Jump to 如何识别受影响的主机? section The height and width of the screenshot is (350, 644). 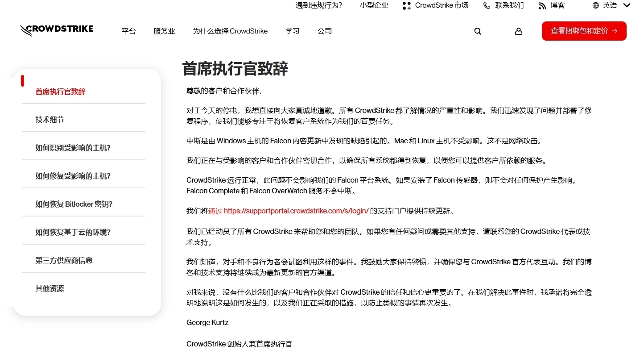[x=73, y=148]
